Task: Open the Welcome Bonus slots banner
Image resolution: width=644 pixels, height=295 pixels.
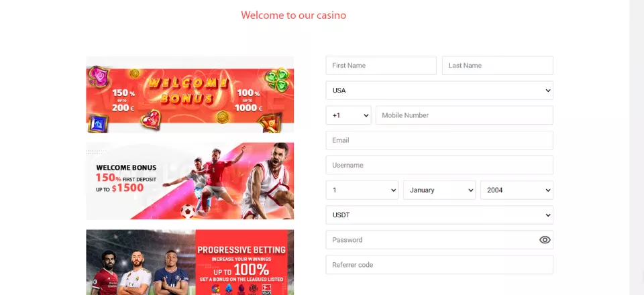Action: point(190,95)
